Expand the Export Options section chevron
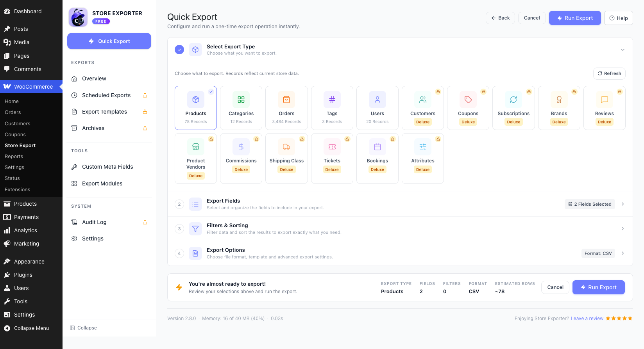The width and height of the screenshot is (644, 349). tap(623, 253)
